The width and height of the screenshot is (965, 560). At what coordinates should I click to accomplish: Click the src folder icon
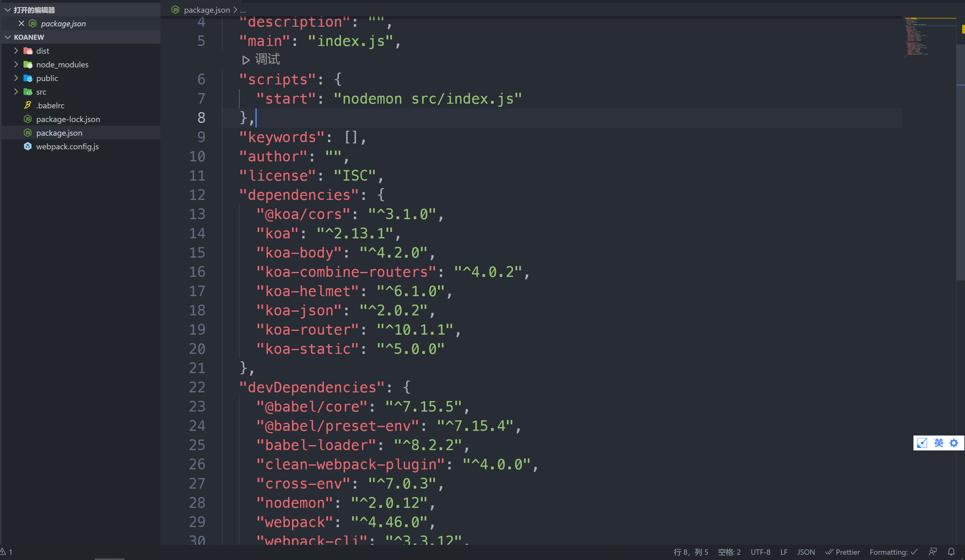coord(28,92)
